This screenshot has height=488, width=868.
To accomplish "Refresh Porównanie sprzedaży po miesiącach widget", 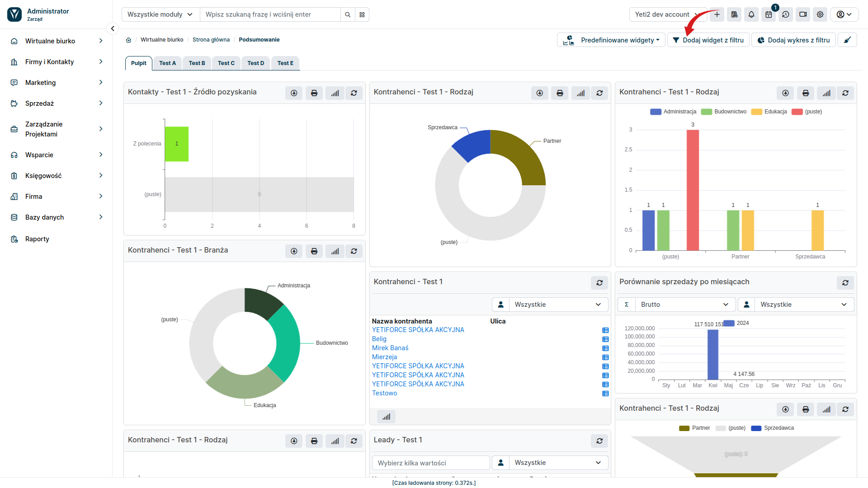I will click(845, 283).
